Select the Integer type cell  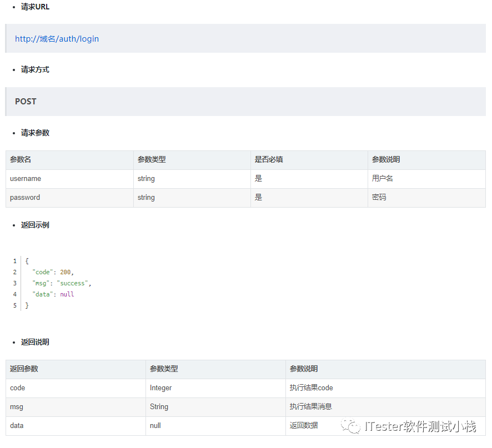161,388
